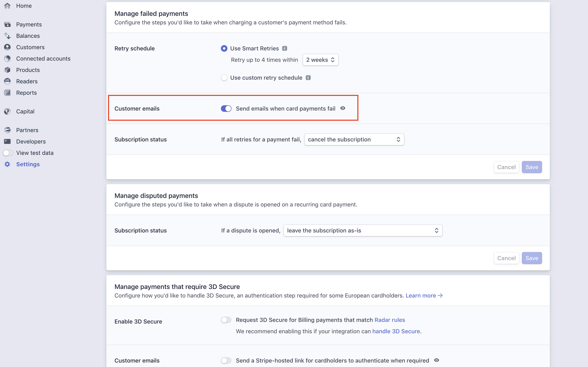Image resolution: width=588 pixels, height=367 pixels.
Task: Click info icon next to Smart Retries
Action: [x=285, y=48]
